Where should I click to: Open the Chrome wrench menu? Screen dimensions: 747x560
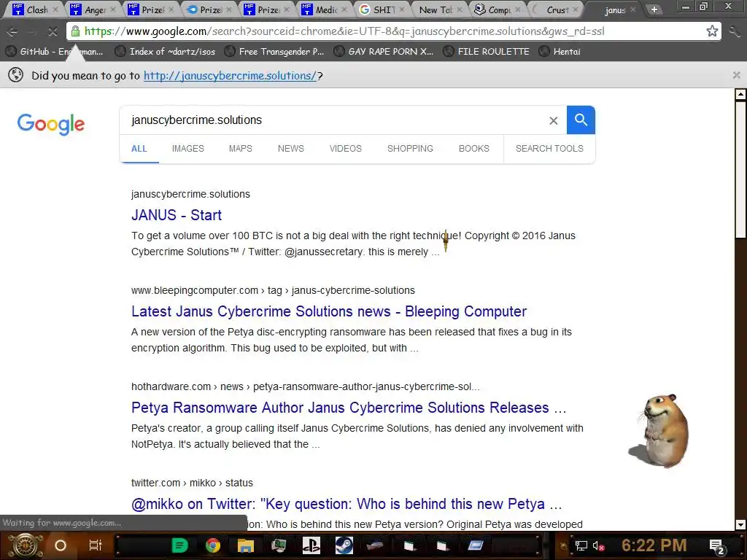734,31
